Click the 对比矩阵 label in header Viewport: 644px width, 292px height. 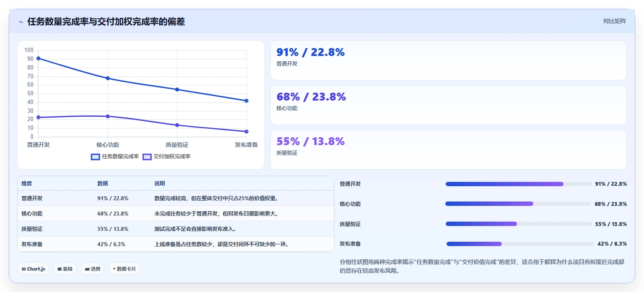tap(614, 21)
